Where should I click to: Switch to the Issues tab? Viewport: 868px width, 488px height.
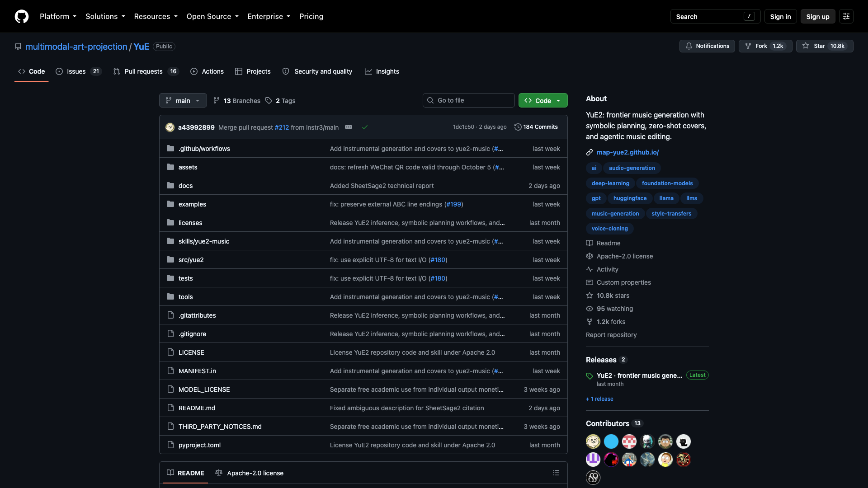click(x=79, y=71)
